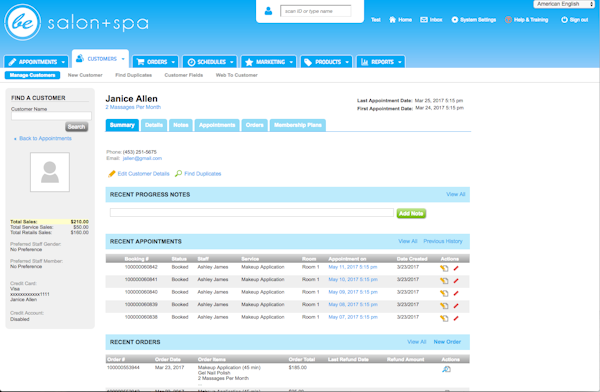
Task: Click the Test link in header
Action: [376, 20]
